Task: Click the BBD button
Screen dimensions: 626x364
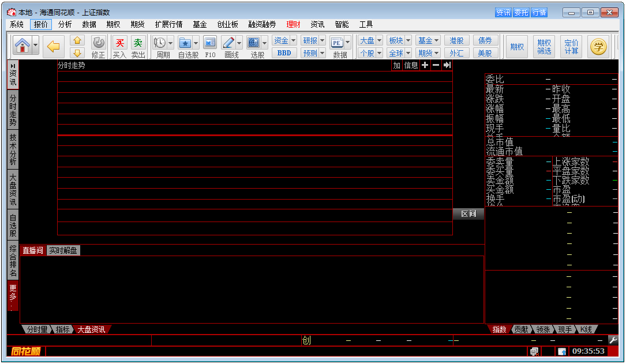Action: click(x=284, y=52)
